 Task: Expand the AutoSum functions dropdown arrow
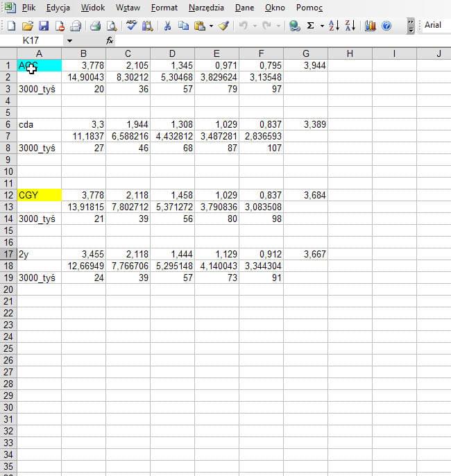[x=322, y=26]
